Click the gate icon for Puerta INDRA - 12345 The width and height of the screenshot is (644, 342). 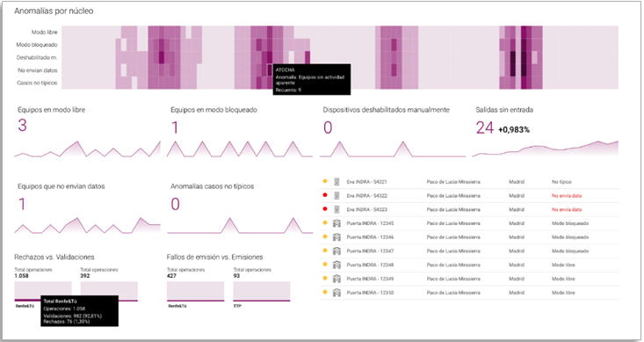point(336,223)
